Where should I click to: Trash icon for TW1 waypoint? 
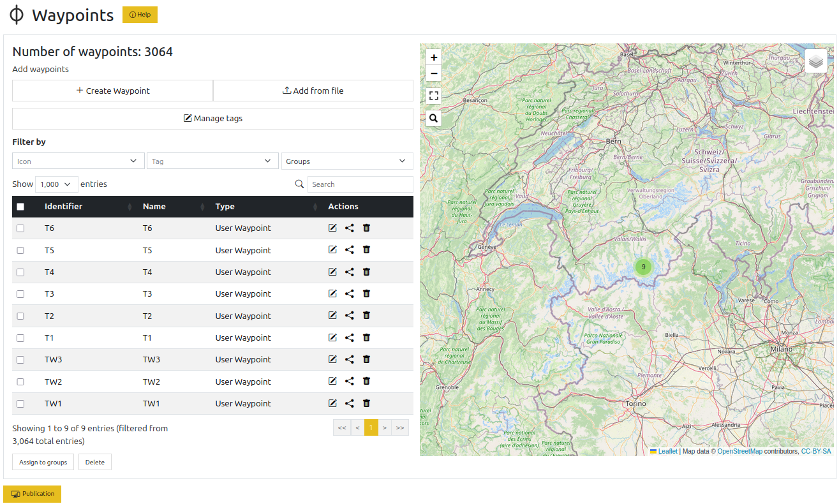(366, 403)
